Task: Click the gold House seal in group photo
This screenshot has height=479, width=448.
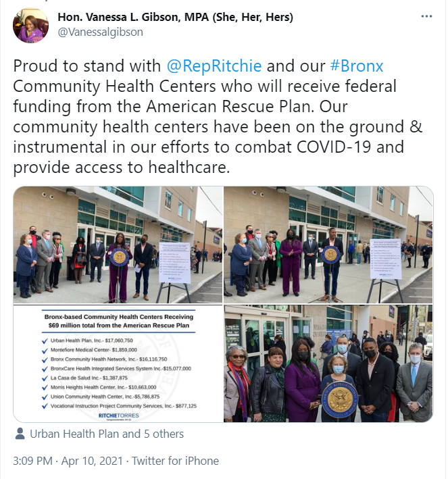Action: [x=339, y=400]
